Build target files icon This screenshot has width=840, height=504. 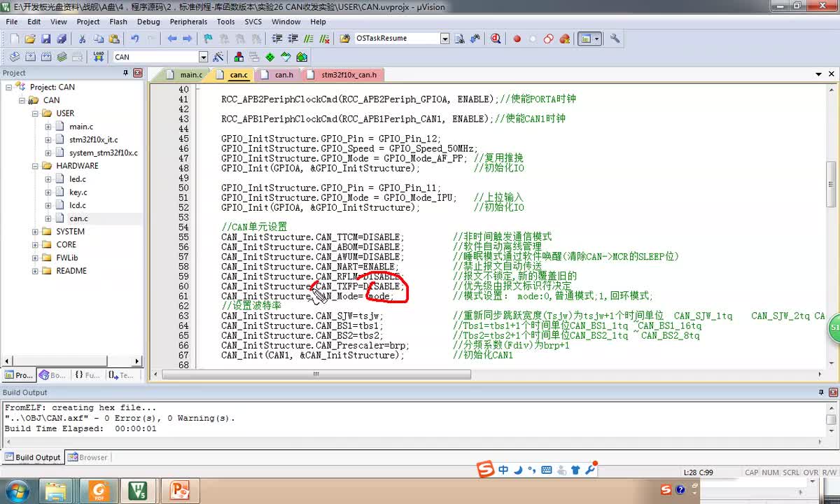coord(31,57)
